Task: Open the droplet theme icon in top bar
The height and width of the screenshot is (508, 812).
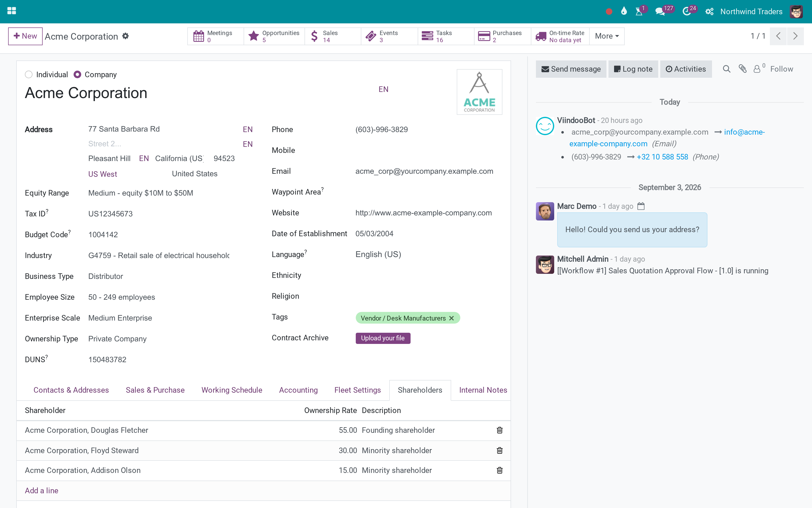Action: [x=624, y=11]
